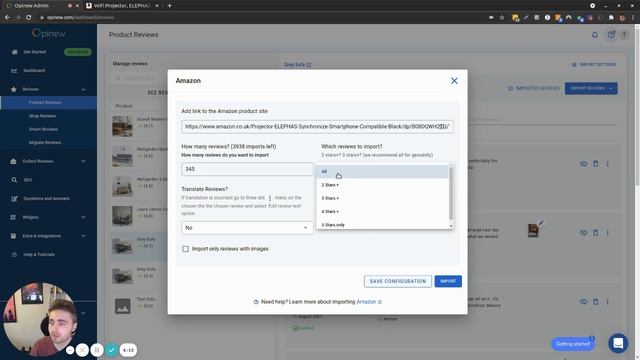This screenshot has width=640, height=360.
Task: Select 'All' in the reviews dropdown list
Action: point(382,171)
